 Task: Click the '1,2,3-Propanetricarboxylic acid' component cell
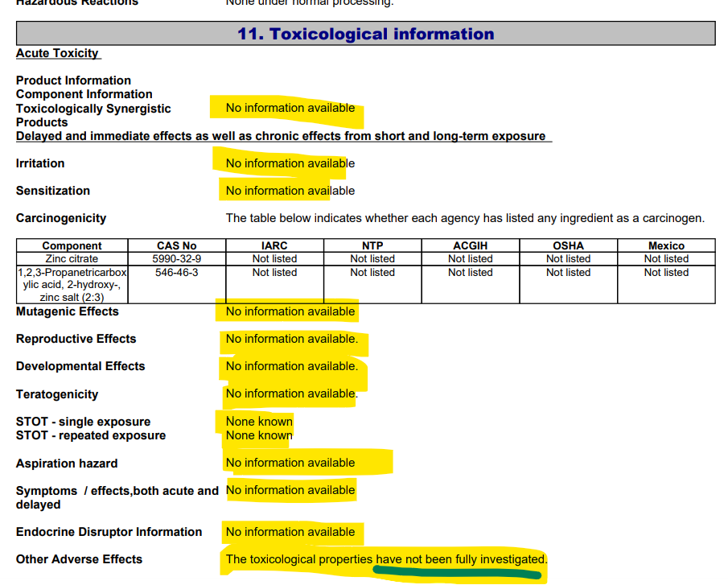pos(72,285)
